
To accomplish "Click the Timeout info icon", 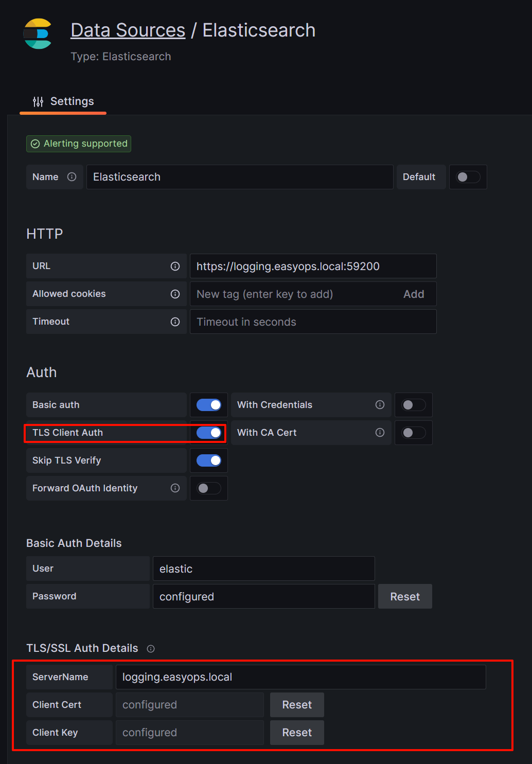I will (175, 322).
